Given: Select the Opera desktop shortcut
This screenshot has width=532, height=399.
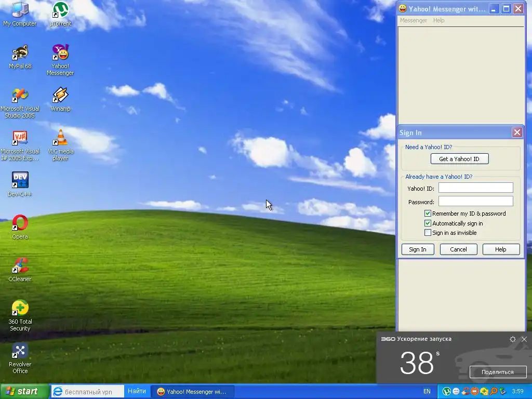Looking at the screenshot, I should [20, 227].
